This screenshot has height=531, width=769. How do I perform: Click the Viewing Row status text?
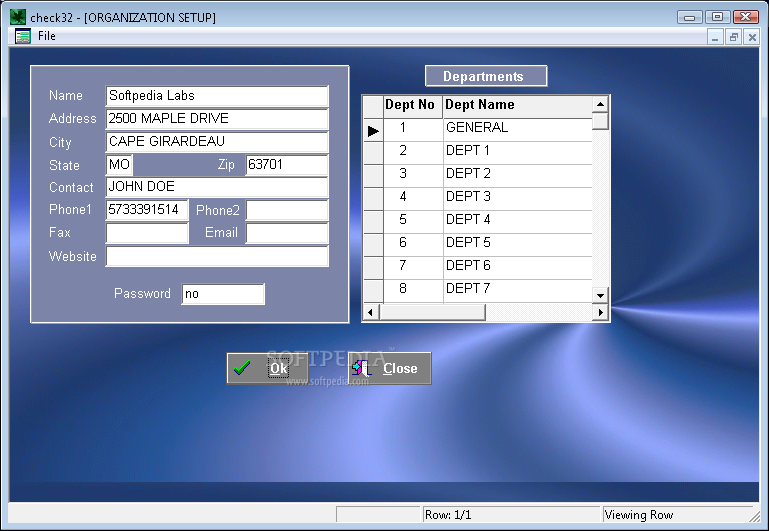click(639, 514)
